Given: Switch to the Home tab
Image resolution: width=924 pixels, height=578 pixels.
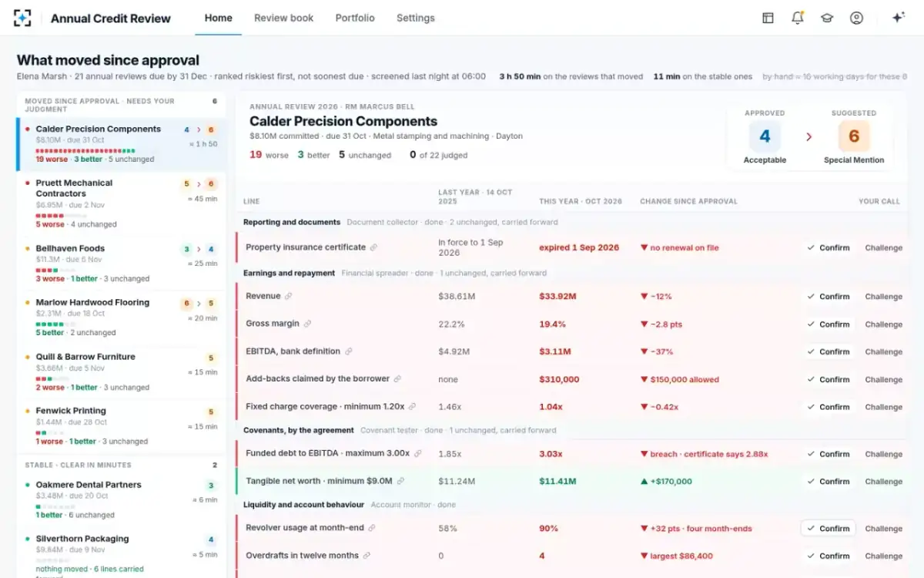Looking at the screenshot, I should pyautogui.click(x=218, y=18).
